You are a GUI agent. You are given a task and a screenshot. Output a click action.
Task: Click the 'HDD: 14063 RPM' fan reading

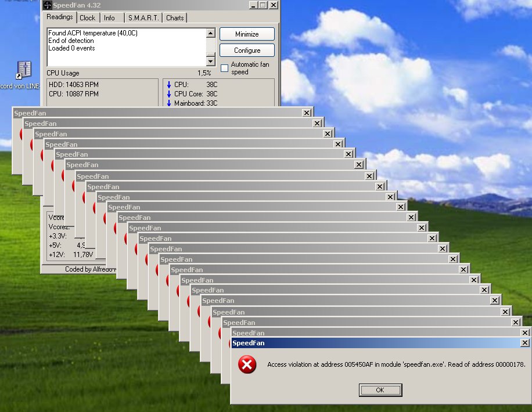[74, 85]
